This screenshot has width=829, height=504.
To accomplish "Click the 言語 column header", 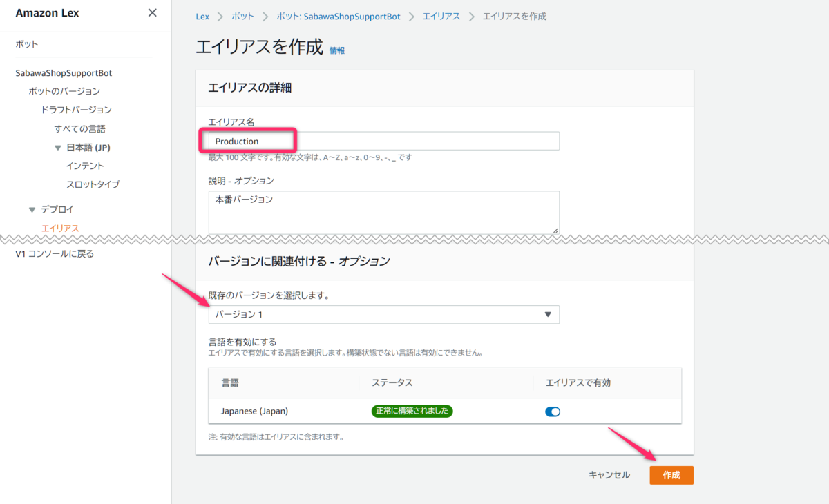I will click(x=230, y=382).
